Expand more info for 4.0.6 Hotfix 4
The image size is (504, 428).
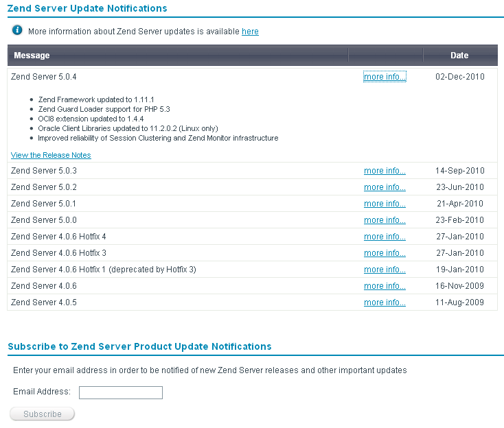(x=385, y=237)
